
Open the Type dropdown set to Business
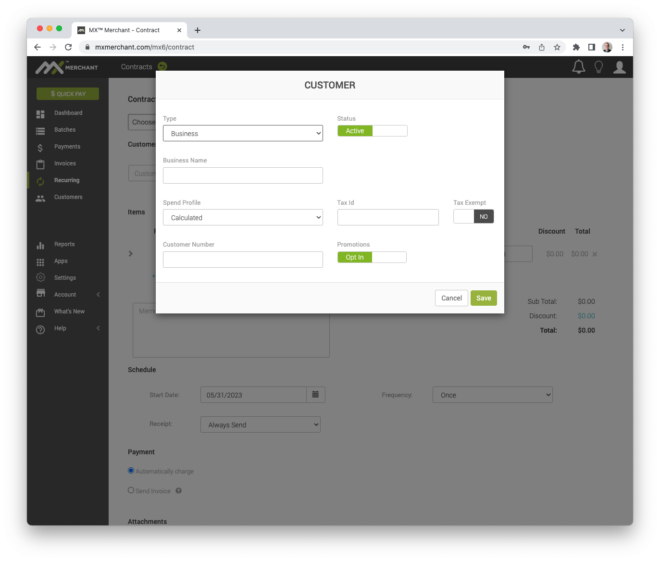coord(243,133)
